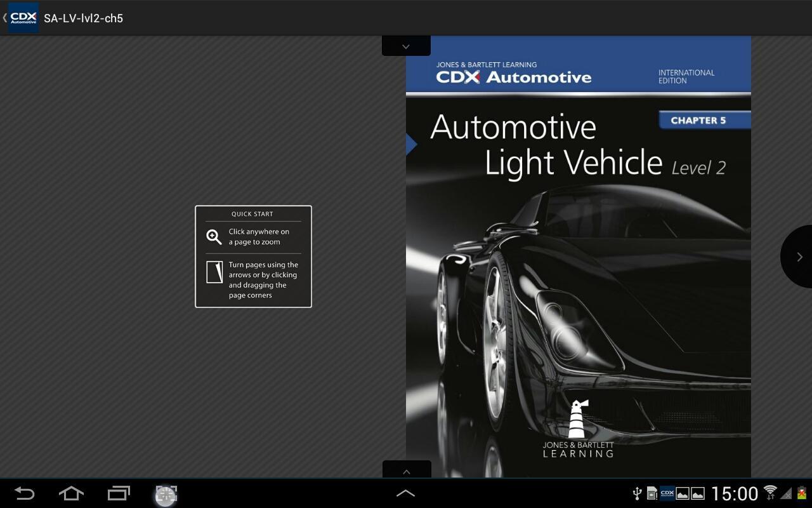Tap the 'Automotive Light Vehicle' cover title
This screenshot has width=812, height=508.
(546, 145)
